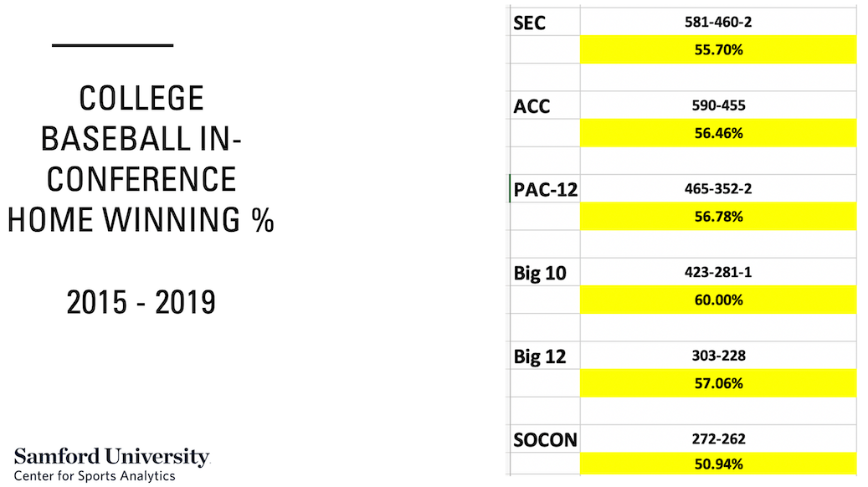
Task: Click the PAC-12 record 465-352-2 cell
Action: pyautogui.click(x=718, y=189)
